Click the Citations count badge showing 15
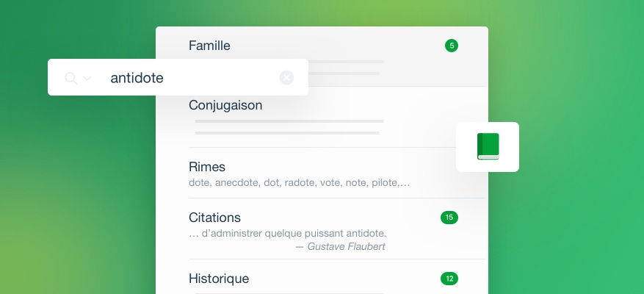Screen dimensions: 644x294 coord(449,218)
